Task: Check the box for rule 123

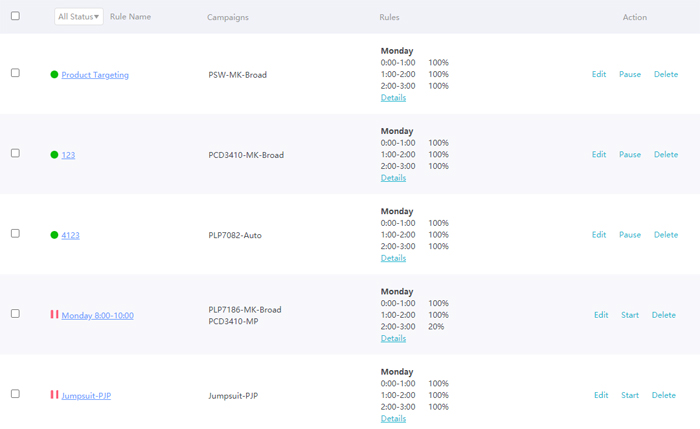Action: (x=15, y=153)
